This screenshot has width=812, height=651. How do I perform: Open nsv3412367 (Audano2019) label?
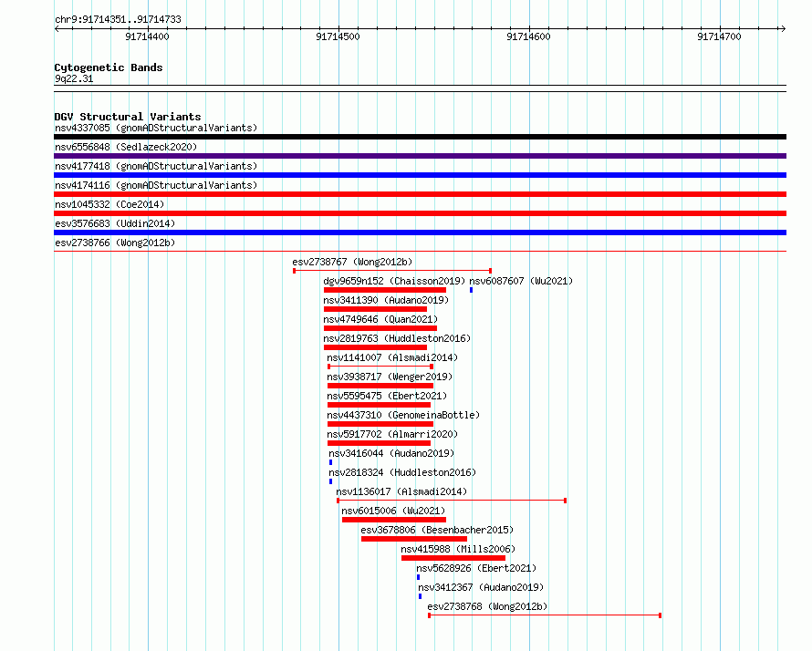click(x=481, y=587)
